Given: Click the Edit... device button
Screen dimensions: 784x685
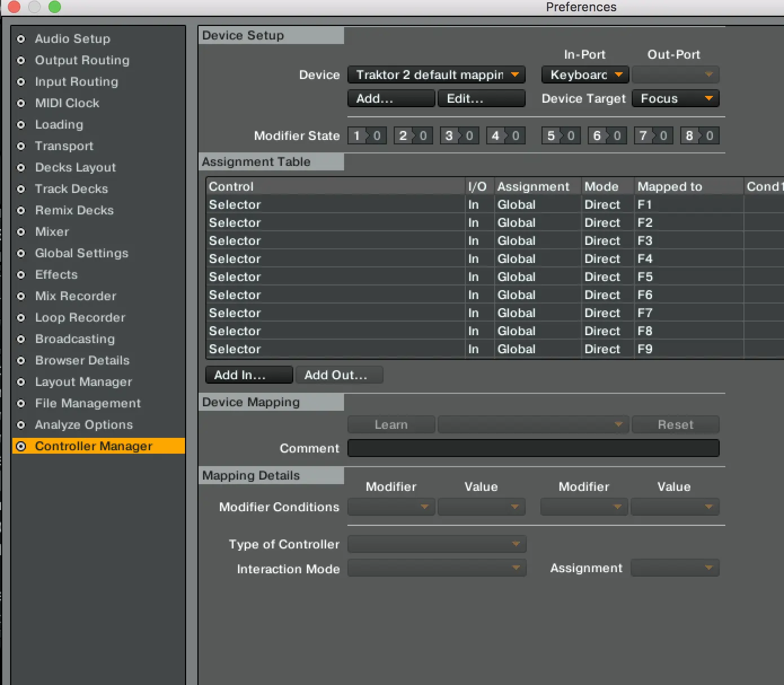Looking at the screenshot, I should [481, 99].
